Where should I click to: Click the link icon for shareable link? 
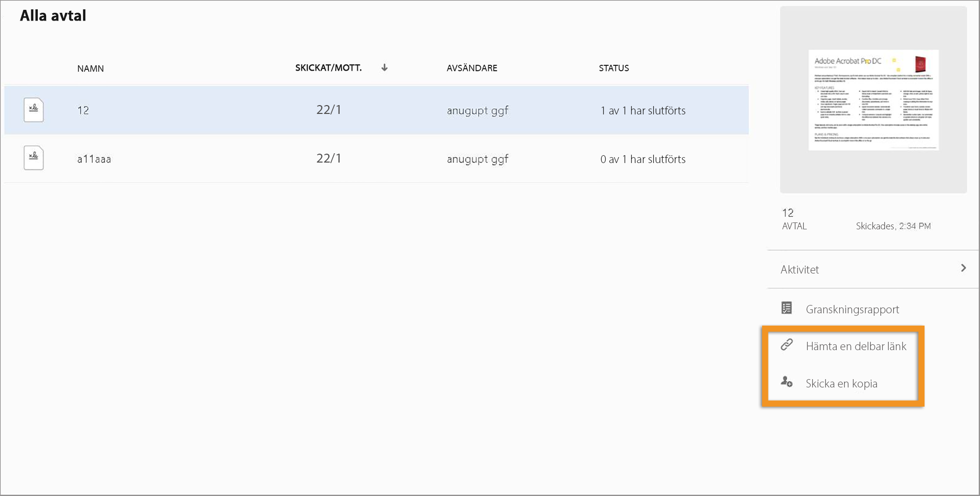[787, 345]
